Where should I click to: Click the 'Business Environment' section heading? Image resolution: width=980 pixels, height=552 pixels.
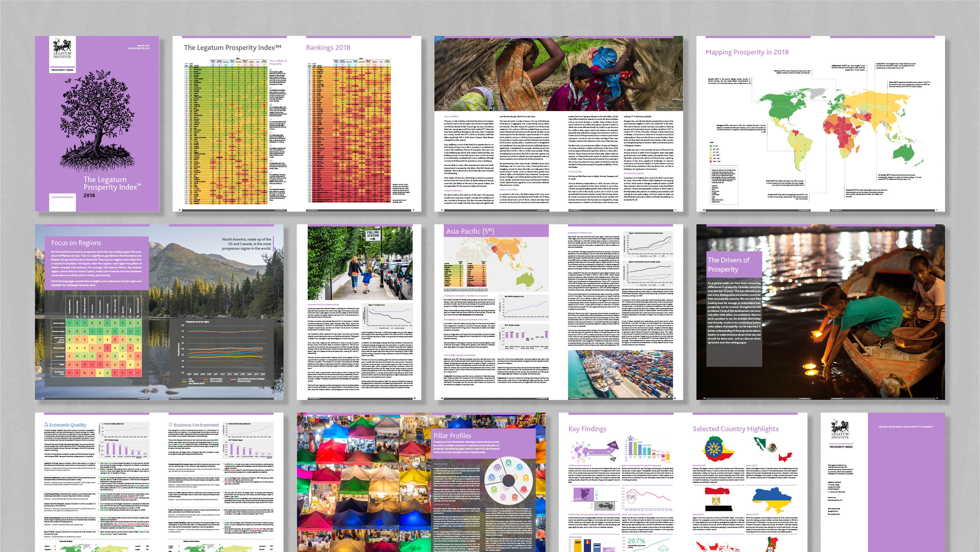[196, 425]
